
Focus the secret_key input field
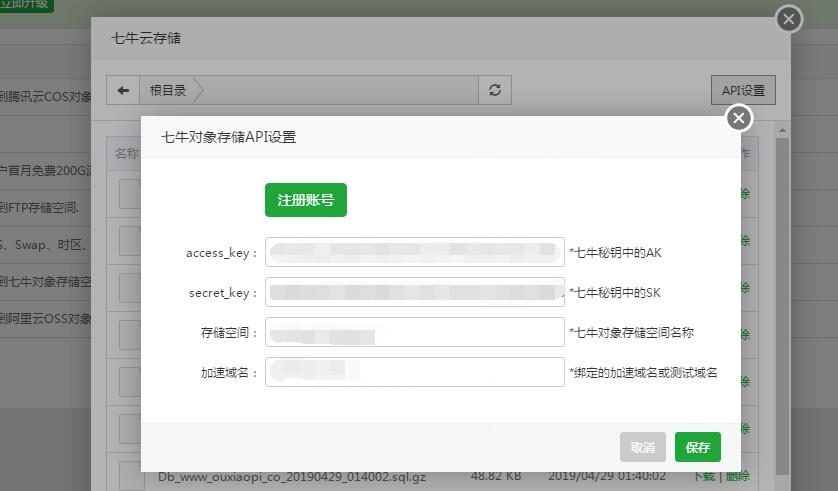pyautogui.click(x=415, y=292)
